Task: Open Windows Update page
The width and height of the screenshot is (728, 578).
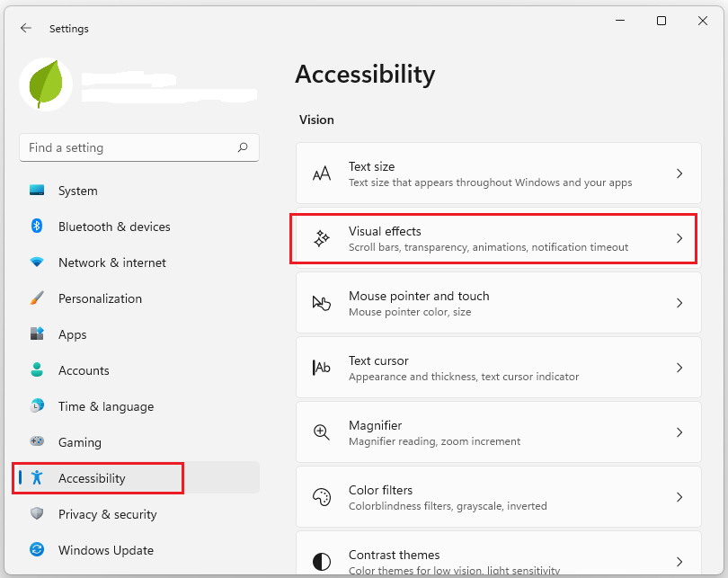Action: (138, 550)
